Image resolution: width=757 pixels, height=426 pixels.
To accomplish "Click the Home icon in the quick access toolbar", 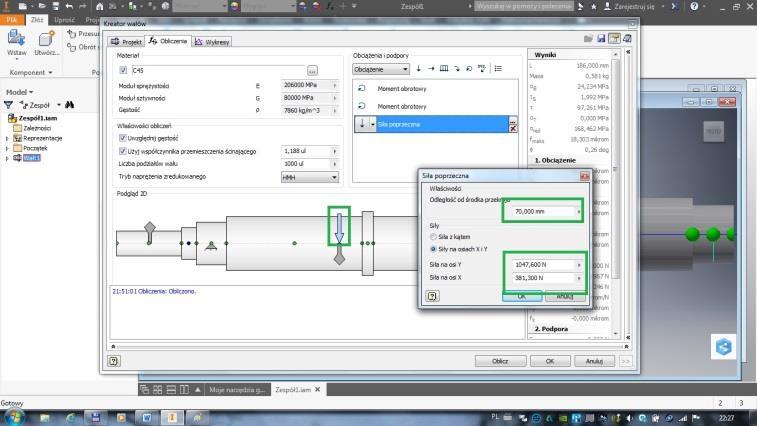I will (x=99, y=6).
